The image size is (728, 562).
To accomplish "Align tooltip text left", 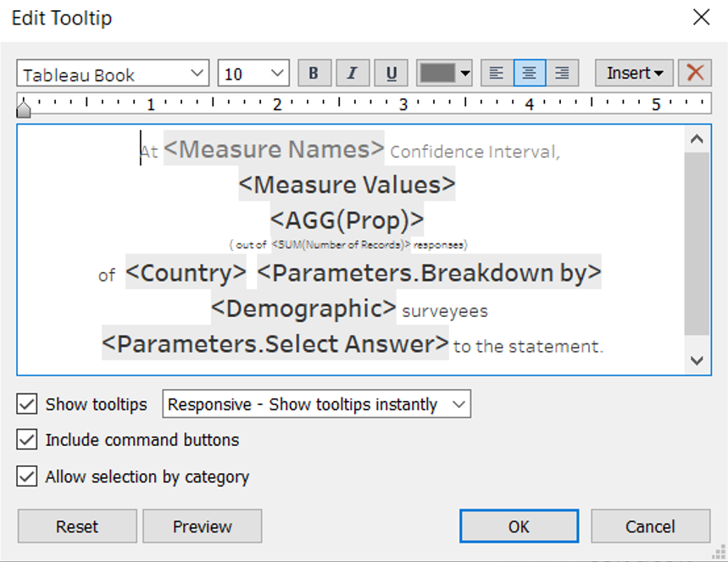I will pyautogui.click(x=497, y=74).
